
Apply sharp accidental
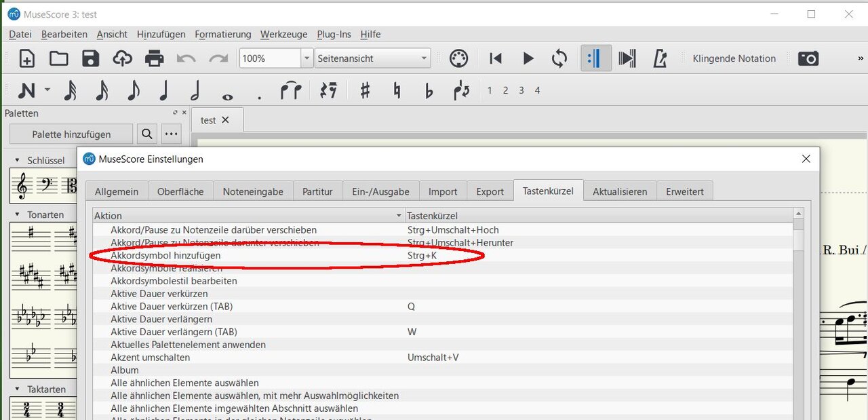tap(365, 90)
